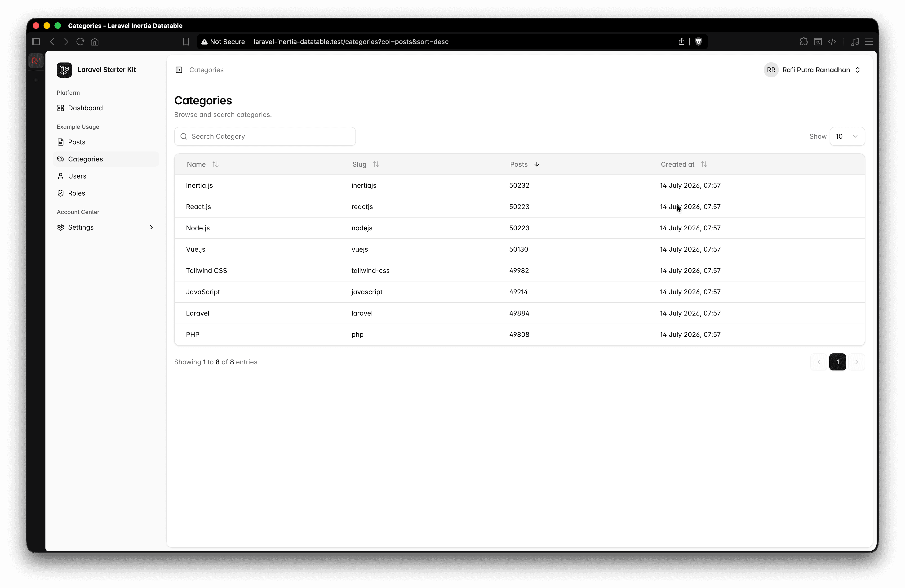
Task: Reload the page with the refresh icon
Action: coord(80,42)
